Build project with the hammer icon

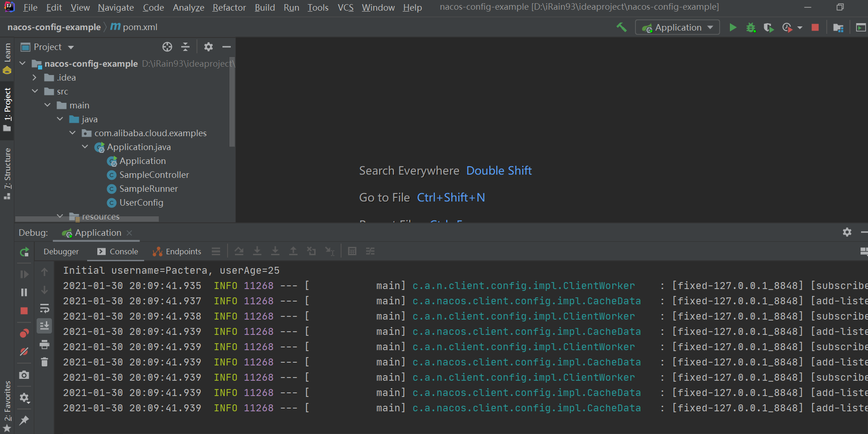621,27
